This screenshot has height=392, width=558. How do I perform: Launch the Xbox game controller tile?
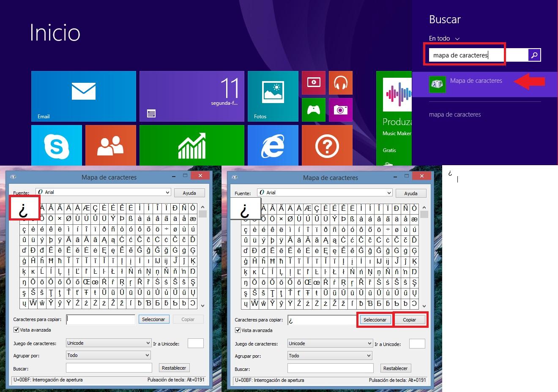click(x=313, y=110)
